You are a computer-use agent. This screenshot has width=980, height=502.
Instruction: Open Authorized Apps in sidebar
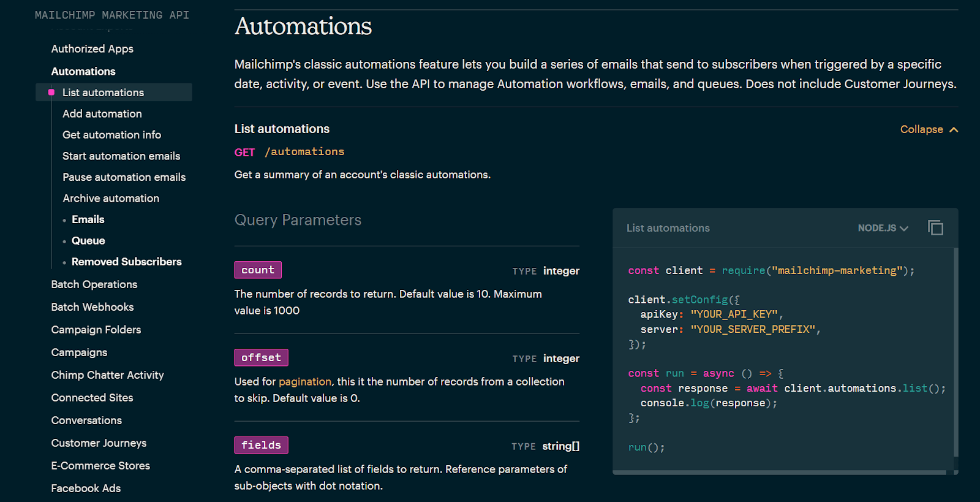pyautogui.click(x=92, y=48)
